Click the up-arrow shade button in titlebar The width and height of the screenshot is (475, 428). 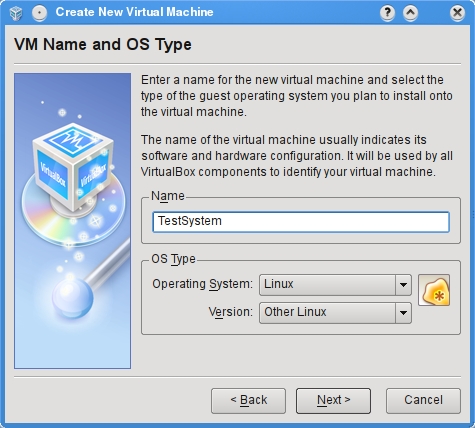[x=410, y=13]
